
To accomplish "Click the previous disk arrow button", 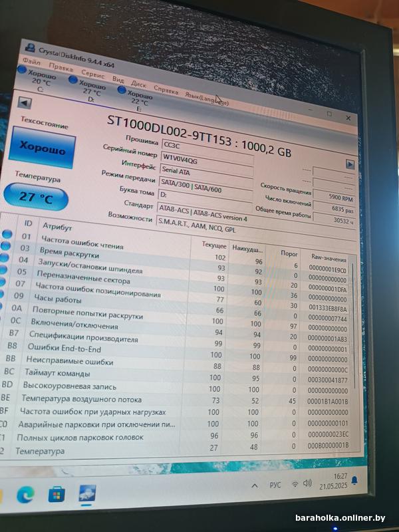I will tap(25, 103).
